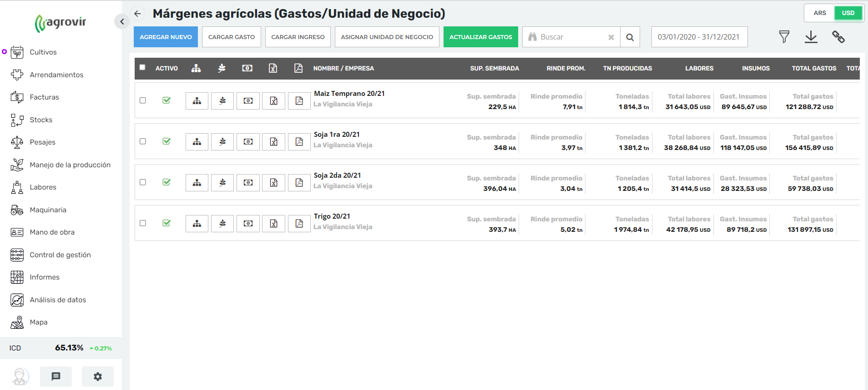Screen dimensions: 868x390
Task: Click ASIGNAR UNIDAD DE NEGOCIO button
Action: [387, 37]
